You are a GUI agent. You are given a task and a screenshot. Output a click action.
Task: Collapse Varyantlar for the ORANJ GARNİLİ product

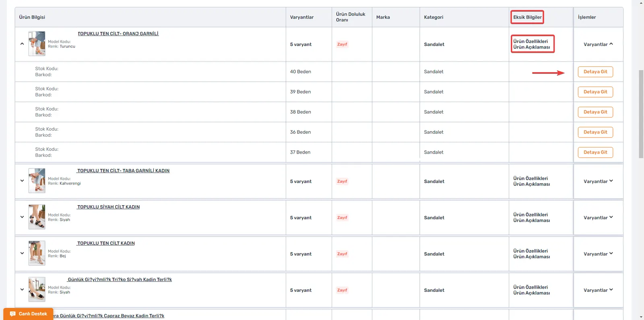(598, 44)
